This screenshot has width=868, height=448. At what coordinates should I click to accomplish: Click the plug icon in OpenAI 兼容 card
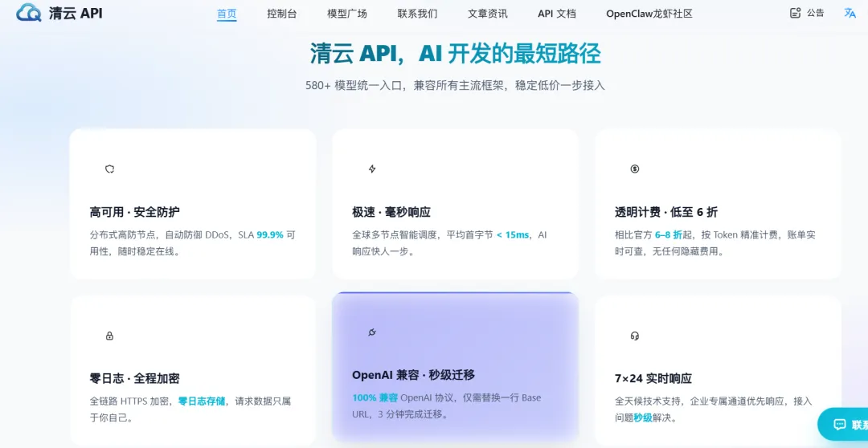(372, 332)
